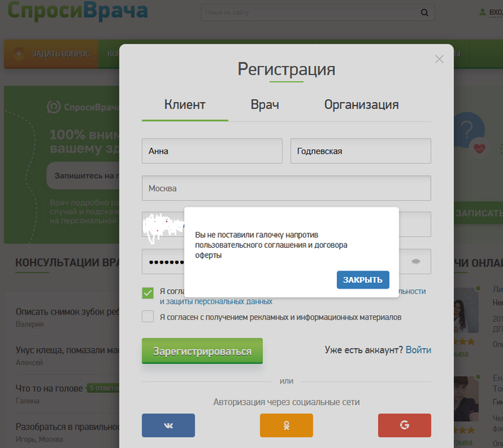Viewport: 503px width, 448px height.
Task: Click the author name Алексей
Action: 29,363
